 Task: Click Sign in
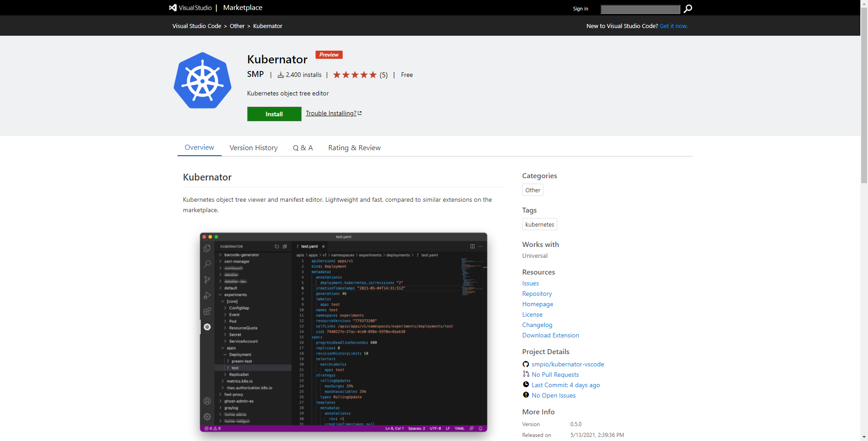[580, 9]
